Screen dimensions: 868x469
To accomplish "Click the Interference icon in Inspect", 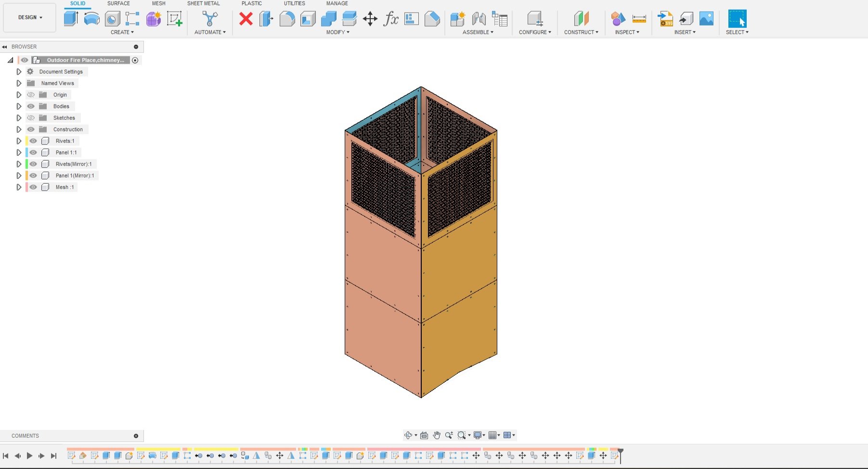I will [618, 19].
